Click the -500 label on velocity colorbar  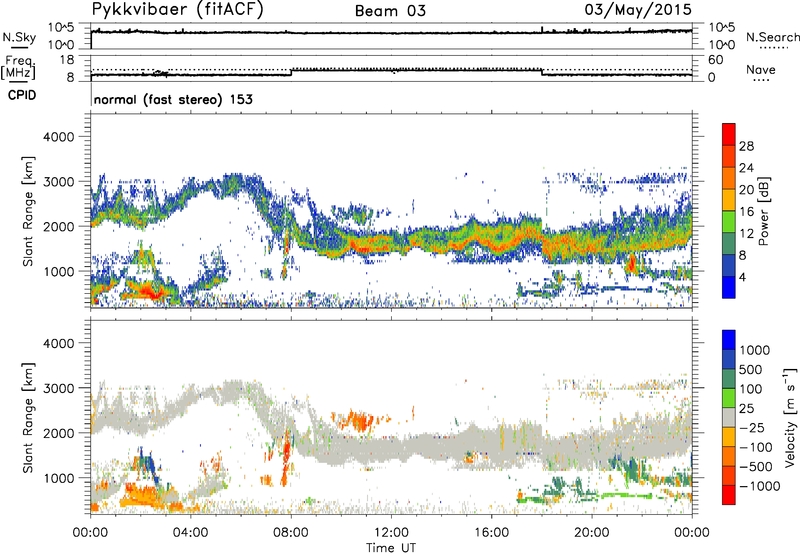point(756,467)
